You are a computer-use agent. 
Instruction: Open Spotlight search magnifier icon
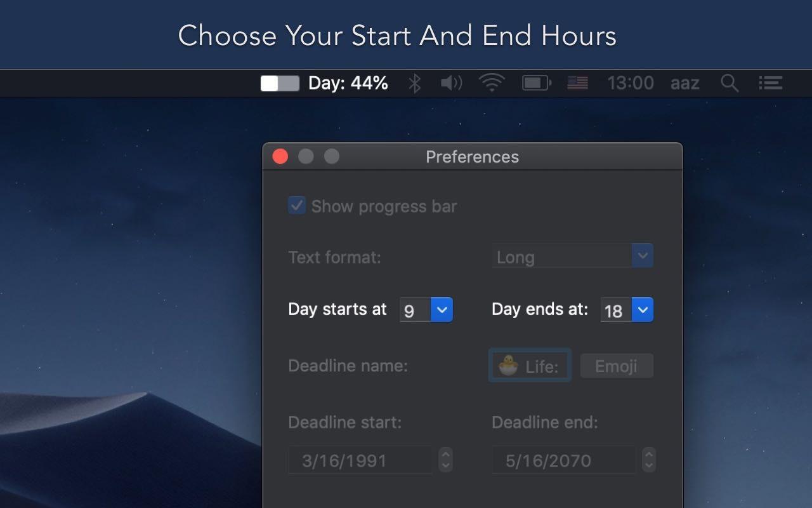pyautogui.click(x=730, y=83)
